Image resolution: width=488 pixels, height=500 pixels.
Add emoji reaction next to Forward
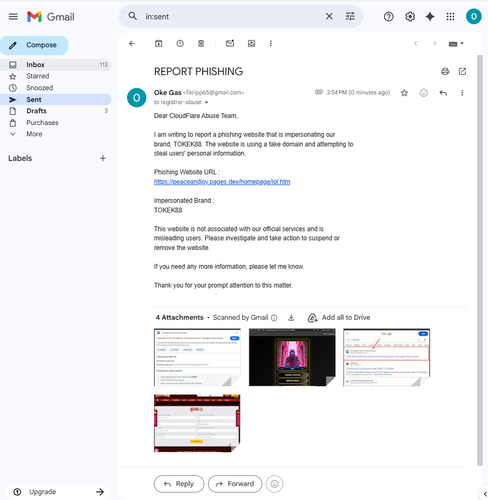pyautogui.click(x=275, y=484)
